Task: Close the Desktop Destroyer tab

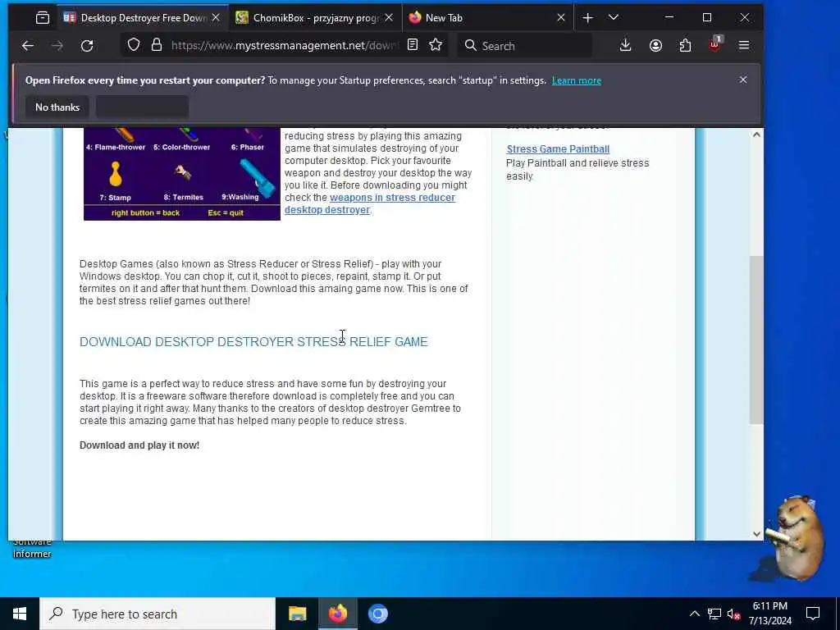Action: click(x=216, y=18)
